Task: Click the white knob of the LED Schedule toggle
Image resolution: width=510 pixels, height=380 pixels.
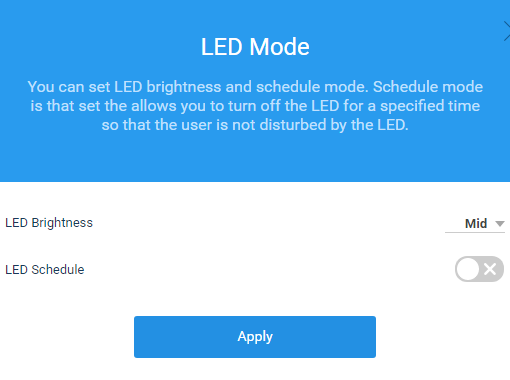Action: [x=468, y=269]
